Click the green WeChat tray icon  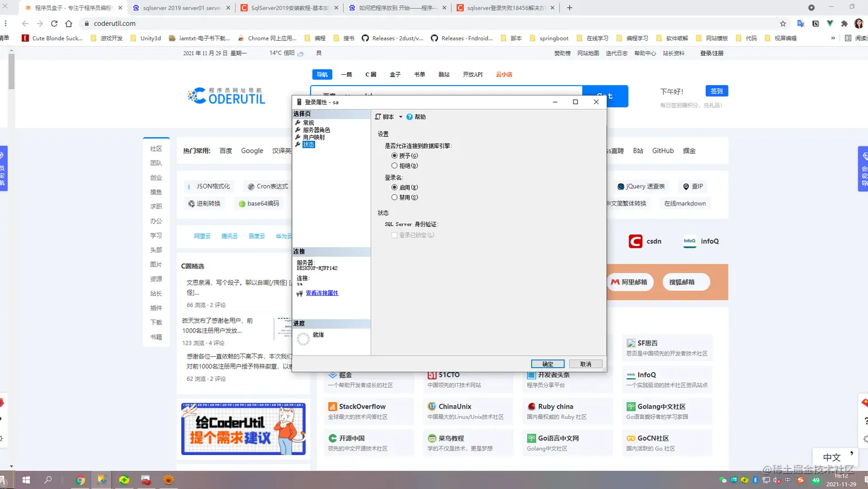723,480
